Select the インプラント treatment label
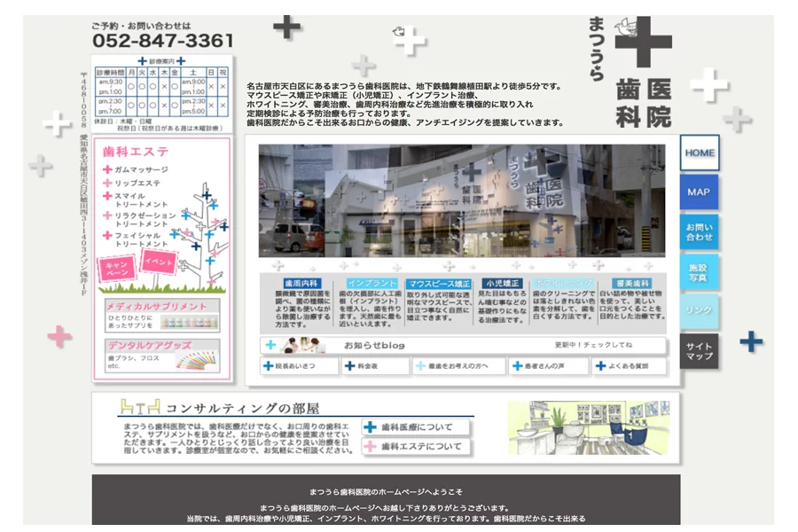798x532 pixels. tap(372, 283)
